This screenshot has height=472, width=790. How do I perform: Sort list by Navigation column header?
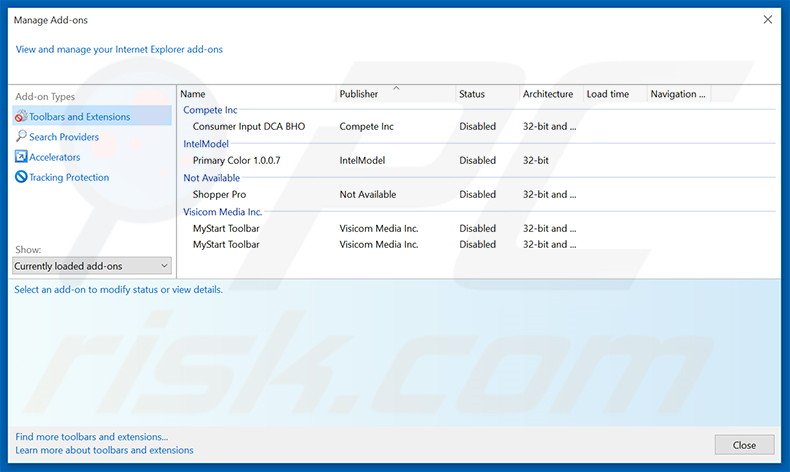pos(679,94)
